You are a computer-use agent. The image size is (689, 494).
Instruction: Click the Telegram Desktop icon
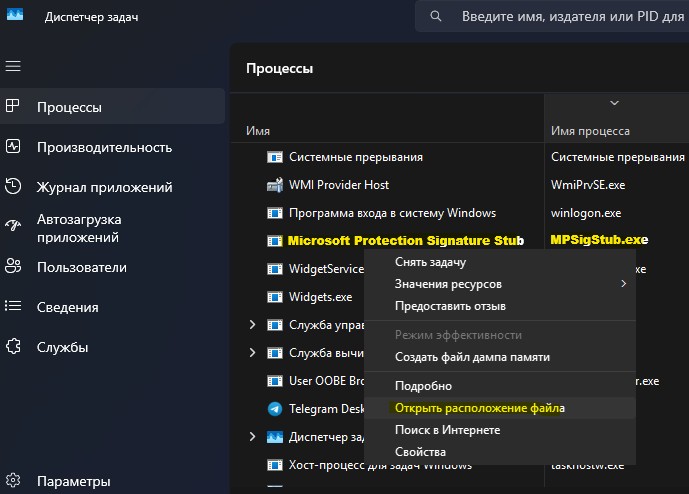tap(275, 409)
